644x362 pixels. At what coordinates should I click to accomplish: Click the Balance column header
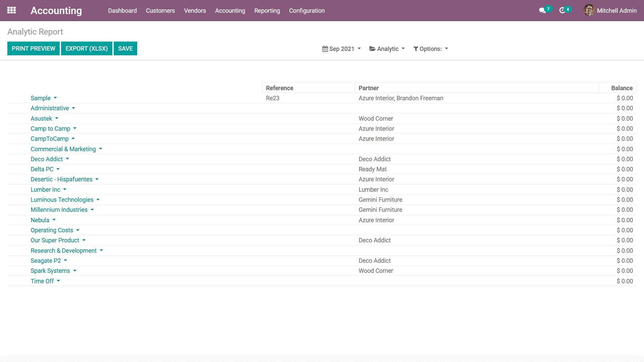(x=622, y=88)
